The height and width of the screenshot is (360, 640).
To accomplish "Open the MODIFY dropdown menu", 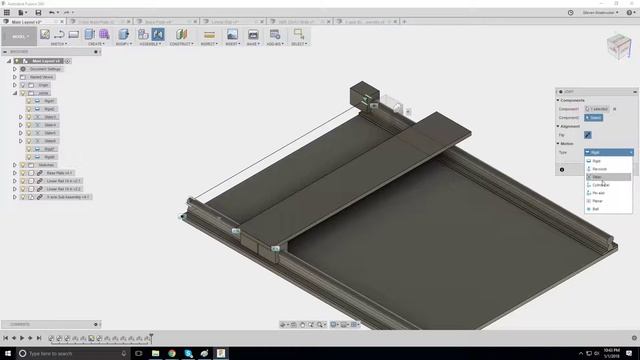I will (x=123, y=44).
